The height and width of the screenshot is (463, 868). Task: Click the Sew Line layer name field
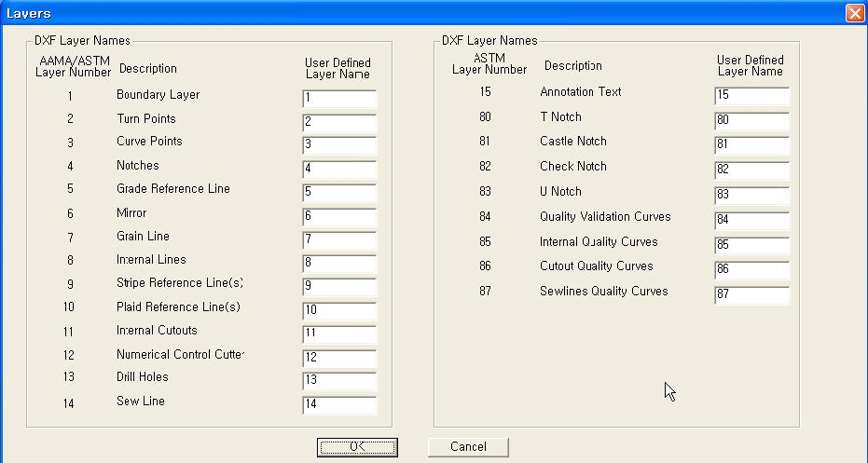click(x=339, y=405)
